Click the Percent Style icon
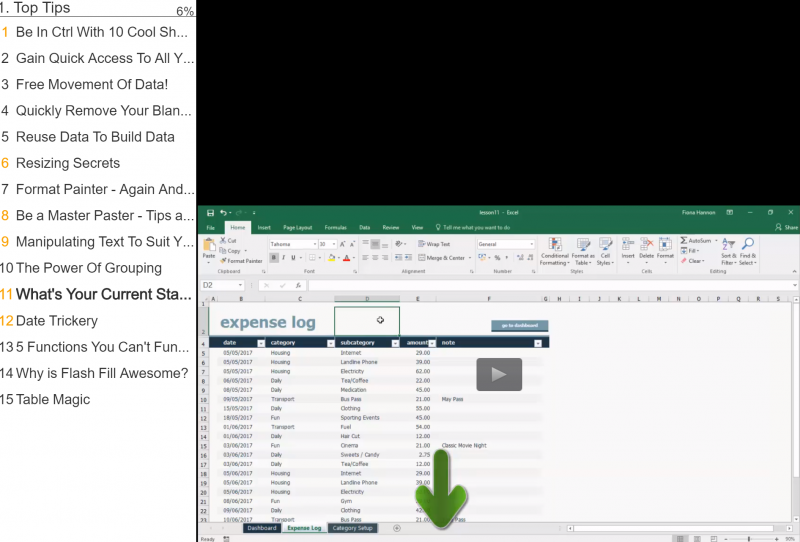 (497, 258)
